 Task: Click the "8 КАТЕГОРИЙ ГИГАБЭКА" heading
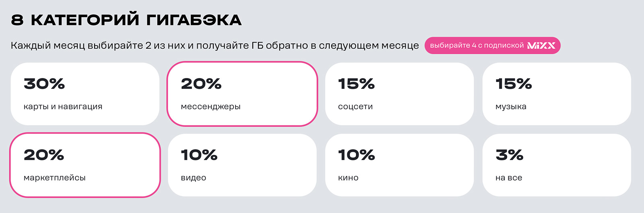click(x=126, y=20)
